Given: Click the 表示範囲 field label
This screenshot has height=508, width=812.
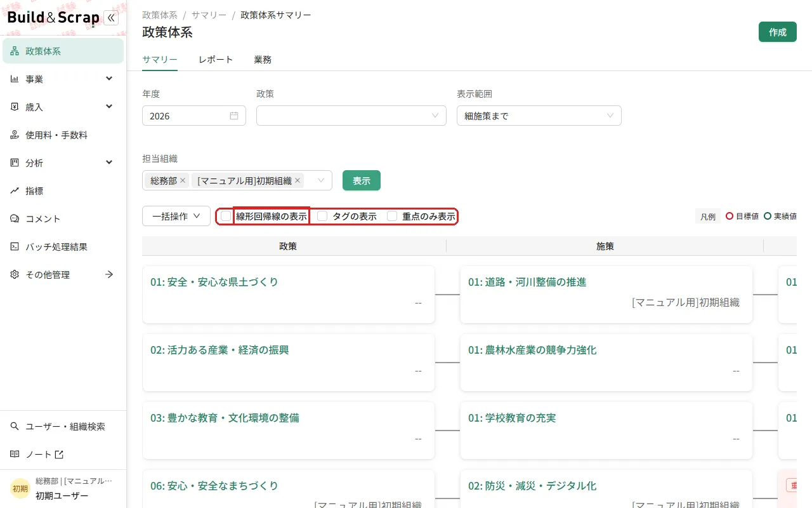Looking at the screenshot, I should 475,94.
